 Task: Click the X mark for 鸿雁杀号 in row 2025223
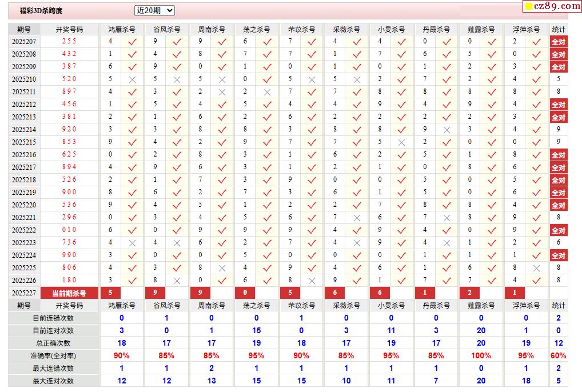point(132,243)
